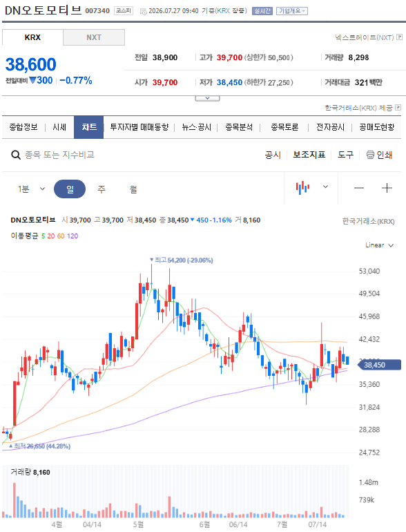Open the Linear scale dropdown
406x532 pixels.
coord(379,245)
